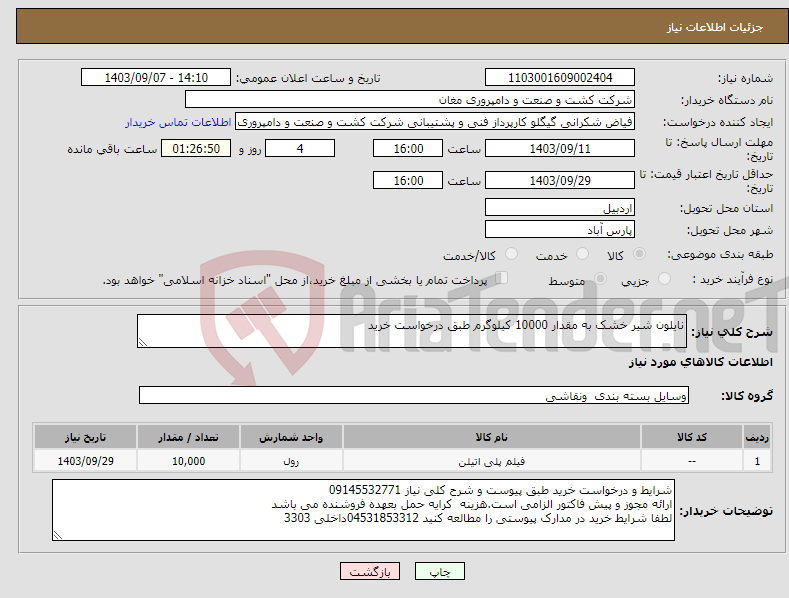This screenshot has height=598, width=789.
Task: Click the response deadline time 16:00 field
Action: coord(408,148)
